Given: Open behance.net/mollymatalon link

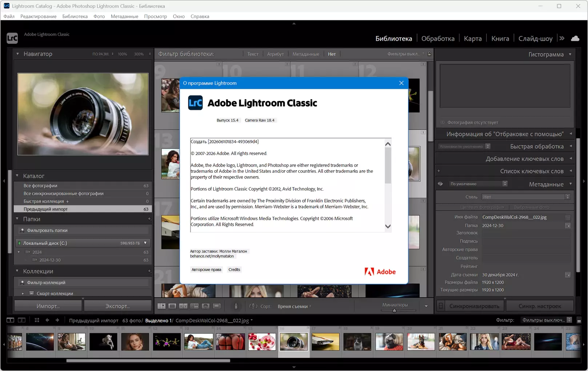Looking at the screenshot, I should click(212, 256).
